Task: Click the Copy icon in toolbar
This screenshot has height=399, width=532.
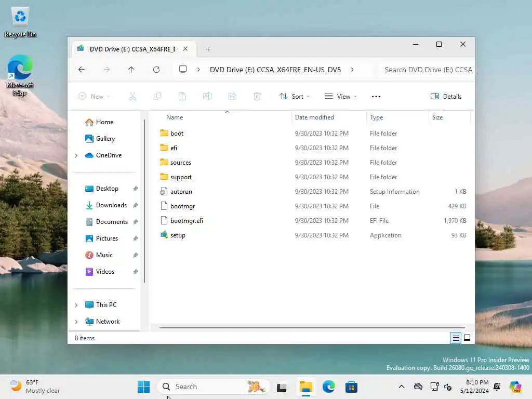Action: 157,97
